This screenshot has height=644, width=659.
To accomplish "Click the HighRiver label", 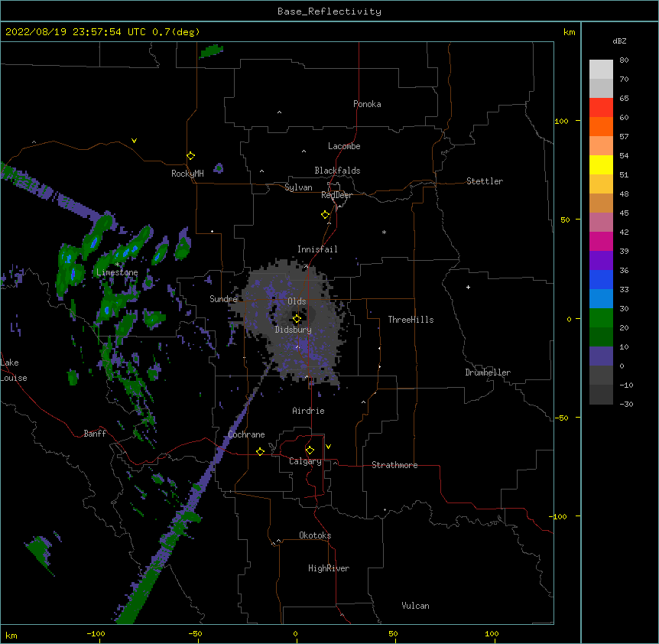I will point(329,568).
